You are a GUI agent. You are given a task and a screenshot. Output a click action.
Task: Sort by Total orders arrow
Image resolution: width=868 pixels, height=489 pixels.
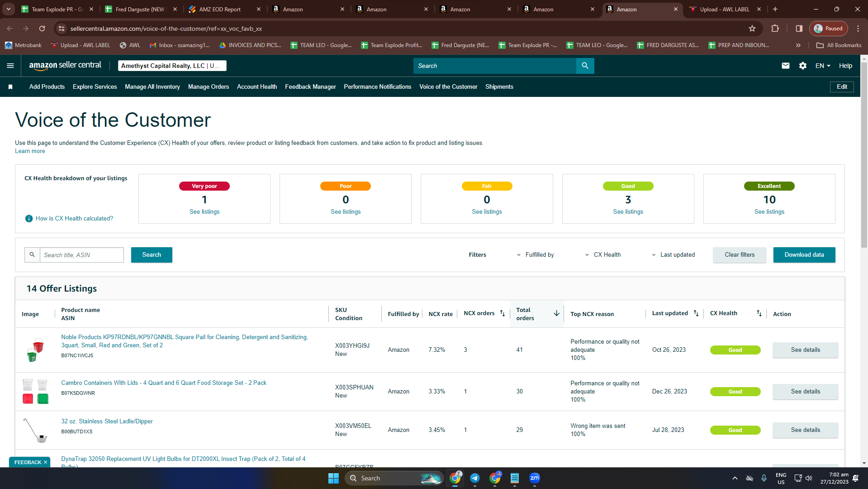coord(556,313)
